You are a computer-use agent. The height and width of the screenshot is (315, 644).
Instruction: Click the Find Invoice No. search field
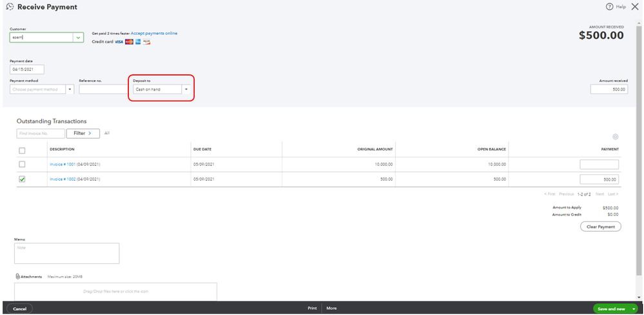41,134
